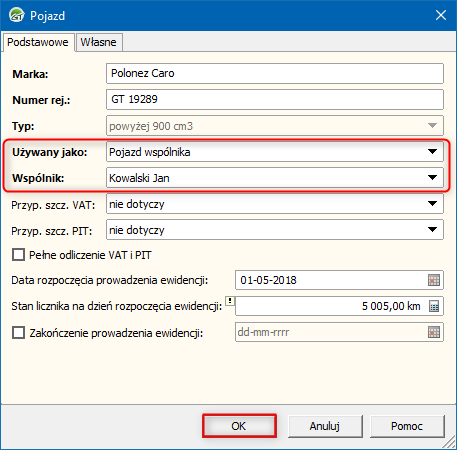Click the resize grip in dialog corner
The height and width of the screenshot is (450, 457).
coord(450,443)
